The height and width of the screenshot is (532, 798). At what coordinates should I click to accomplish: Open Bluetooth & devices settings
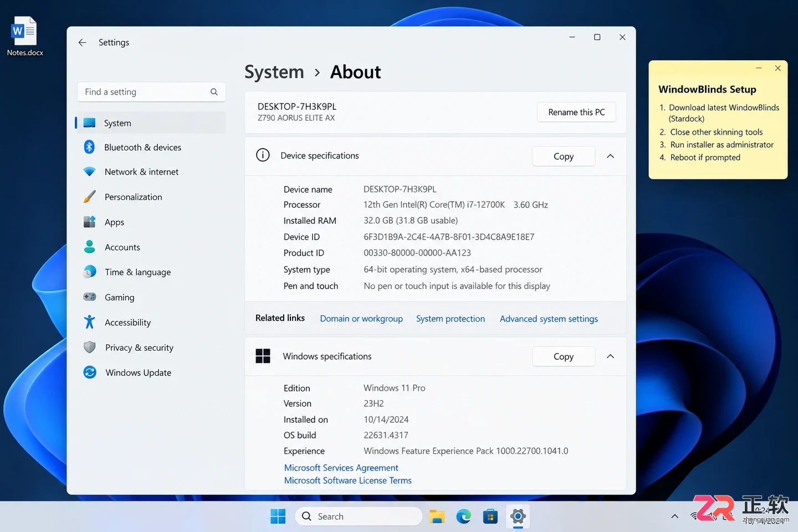point(150,147)
